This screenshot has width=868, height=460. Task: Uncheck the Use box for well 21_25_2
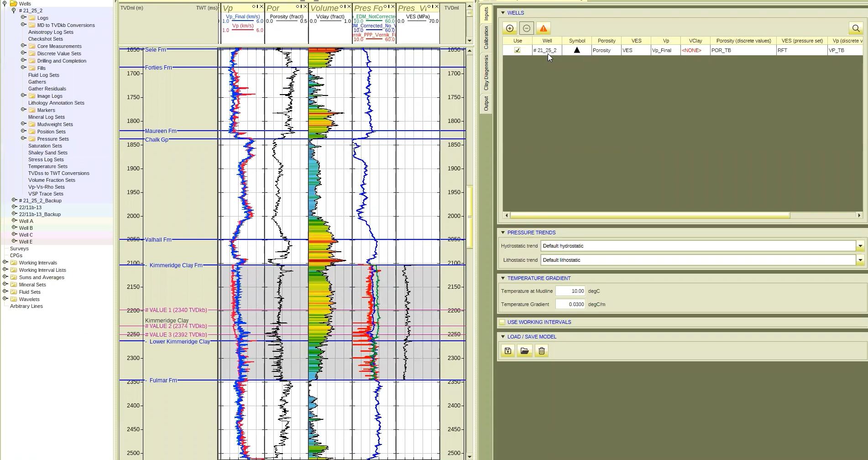517,50
